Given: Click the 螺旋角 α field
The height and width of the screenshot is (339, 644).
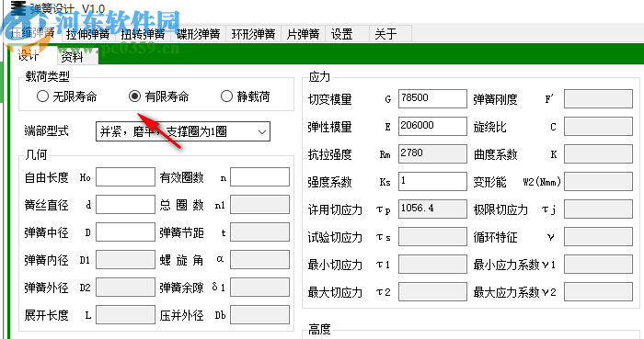Looking at the screenshot, I should 259,260.
